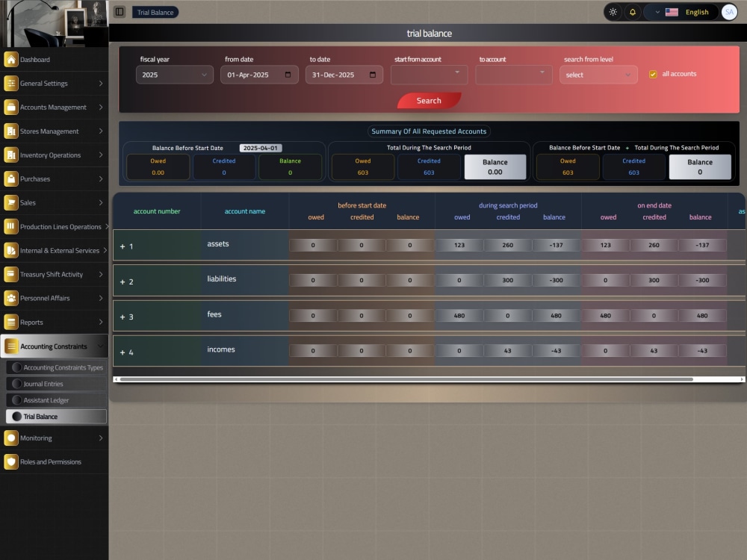Click the fees account name
Image resolution: width=747 pixels, height=560 pixels.
(214, 314)
